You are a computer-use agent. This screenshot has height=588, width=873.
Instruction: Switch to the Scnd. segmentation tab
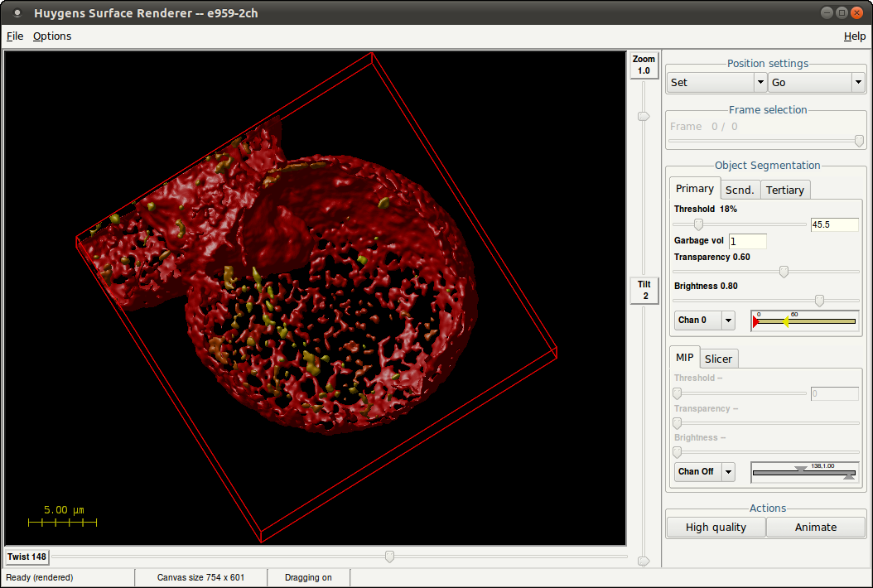740,190
